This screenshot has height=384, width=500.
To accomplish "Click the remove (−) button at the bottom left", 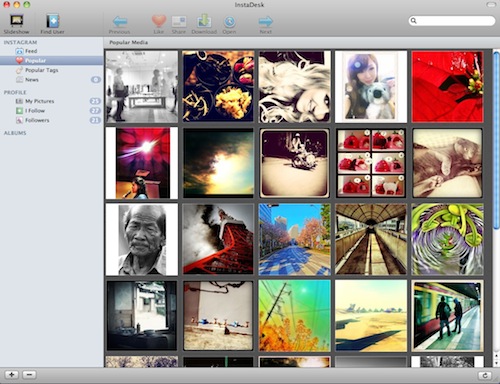I will [x=29, y=375].
